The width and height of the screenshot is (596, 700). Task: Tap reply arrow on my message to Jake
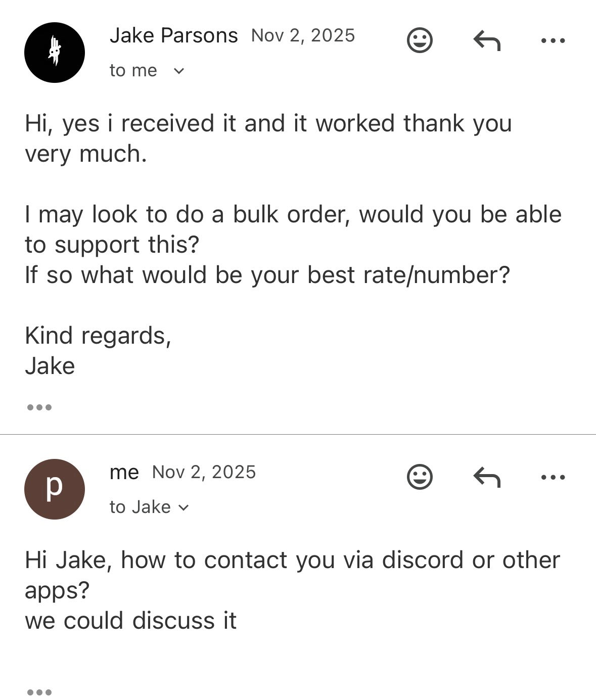(x=486, y=477)
